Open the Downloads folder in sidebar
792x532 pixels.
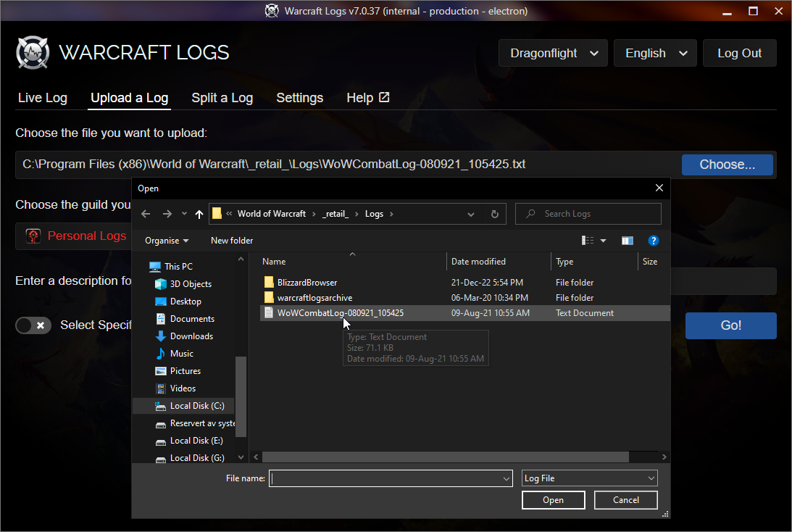[191, 336]
